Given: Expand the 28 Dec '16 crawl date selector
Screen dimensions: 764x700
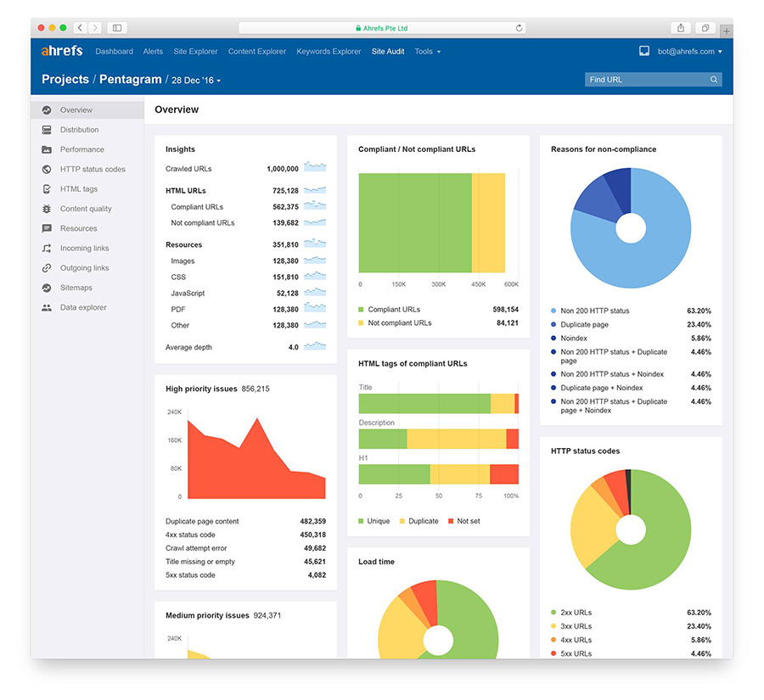Looking at the screenshot, I should click(x=196, y=81).
